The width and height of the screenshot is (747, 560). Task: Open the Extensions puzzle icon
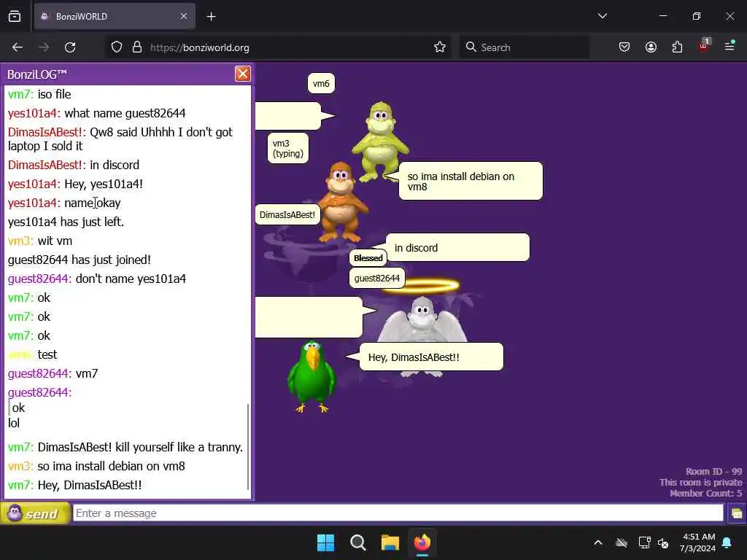pyautogui.click(x=677, y=47)
